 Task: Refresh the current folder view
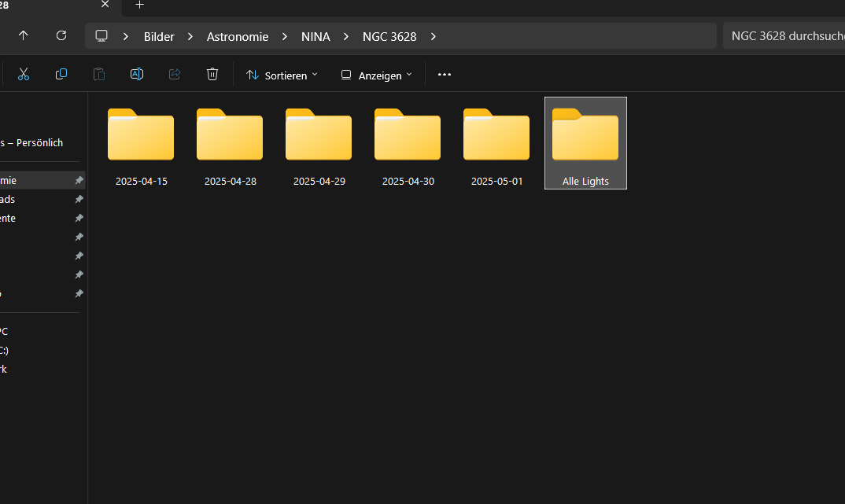(61, 35)
